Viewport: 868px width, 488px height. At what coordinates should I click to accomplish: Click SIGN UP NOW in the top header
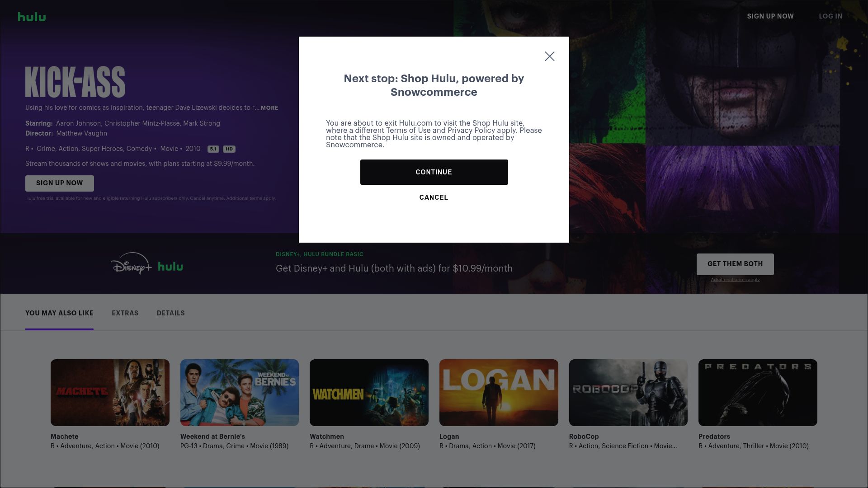click(x=770, y=16)
